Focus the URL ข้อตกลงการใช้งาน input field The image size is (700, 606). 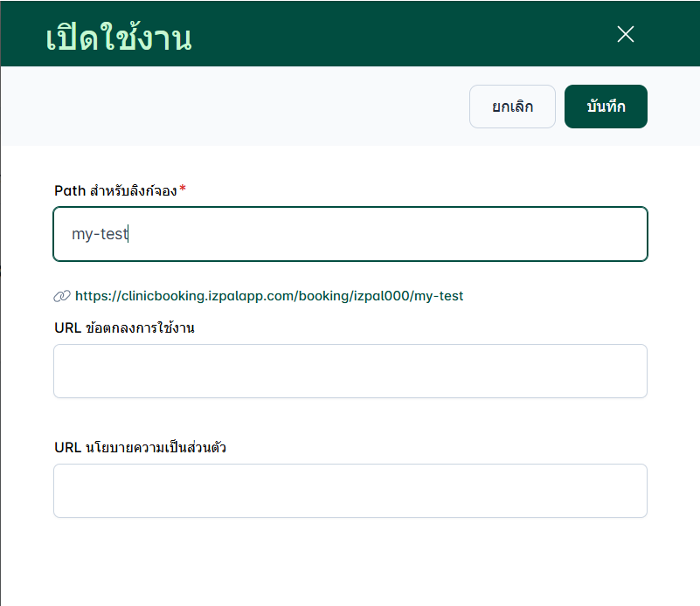click(x=350, y=371)
